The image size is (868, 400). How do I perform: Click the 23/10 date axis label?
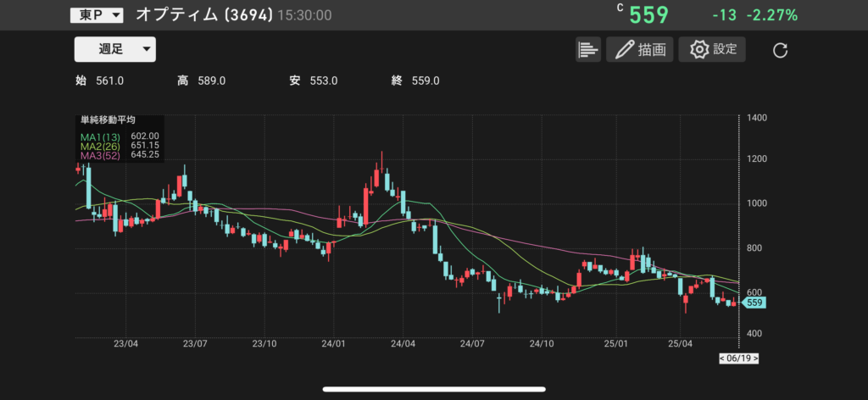[x=264, y=344]
